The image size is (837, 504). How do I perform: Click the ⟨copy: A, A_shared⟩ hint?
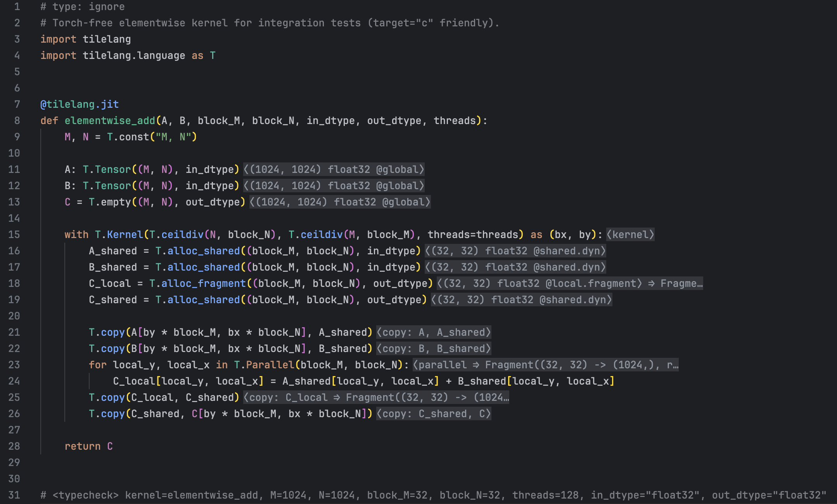(x=434, y=332)
